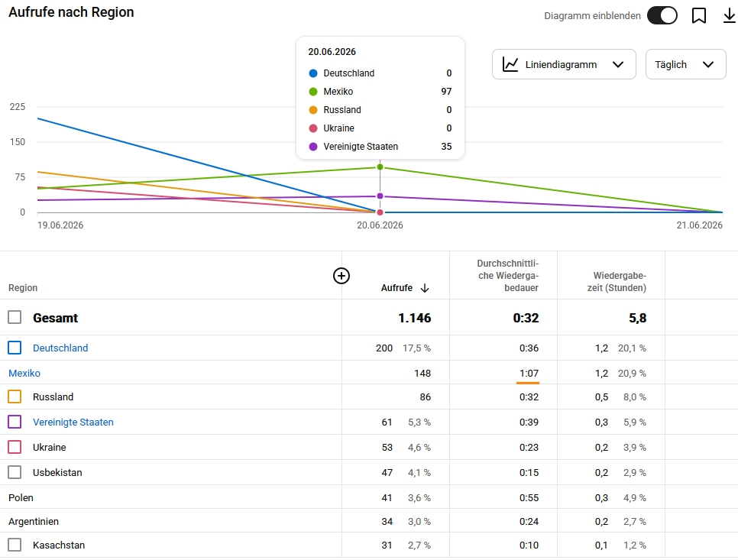Click the blue Deutschland legend dot in tooltip
Viewport: 738px width, 560px height.
pos(313,73)
